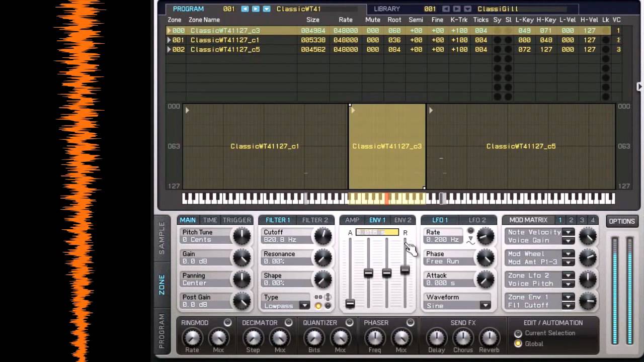Click the LFO Attack knob
This screenshot has height=362, width=644.
(485, 280)
